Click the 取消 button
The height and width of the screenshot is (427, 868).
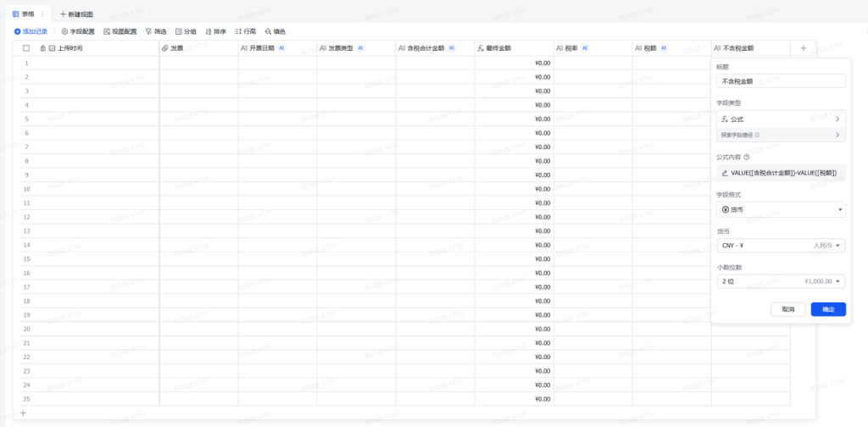tap(787, 310)
